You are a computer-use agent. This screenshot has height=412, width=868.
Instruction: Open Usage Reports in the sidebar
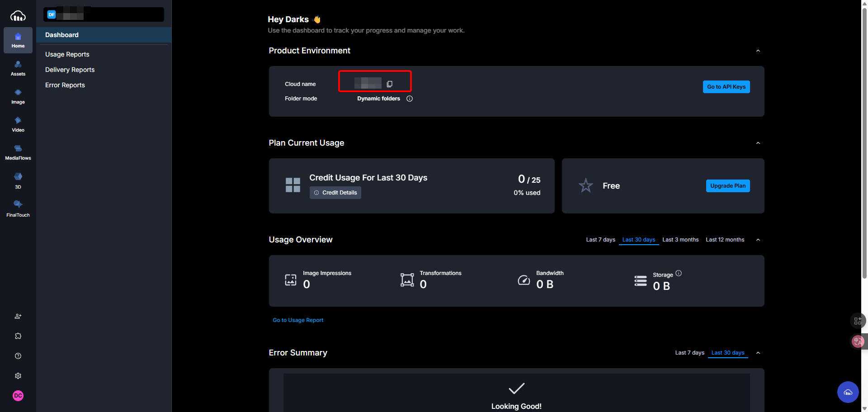tap(67, 54)
